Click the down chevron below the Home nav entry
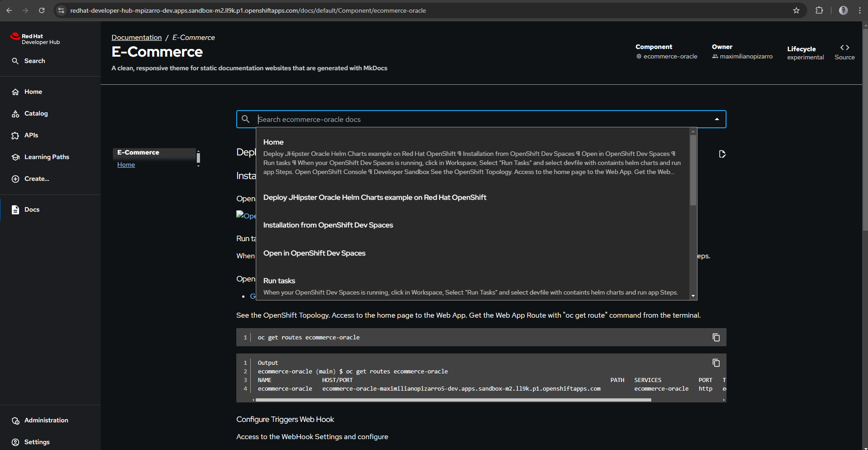The height and width of the screenshot is (450, 868). click(x=198, y=166)
